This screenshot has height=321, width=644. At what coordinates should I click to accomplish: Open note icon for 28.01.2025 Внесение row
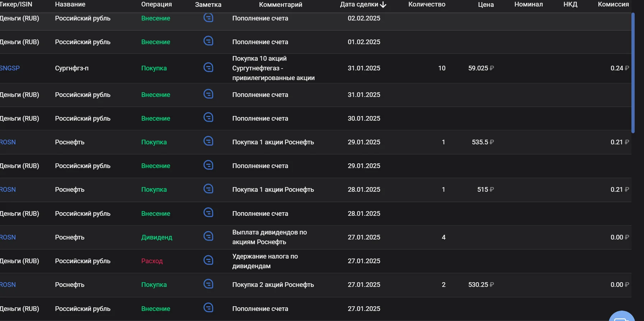tap(208, 213)
